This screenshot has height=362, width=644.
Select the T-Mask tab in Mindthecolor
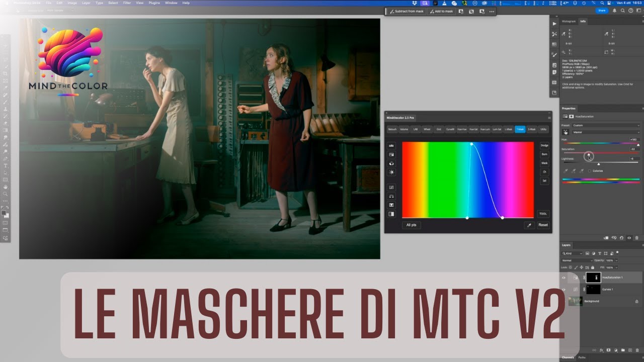(x=520, y=129)
